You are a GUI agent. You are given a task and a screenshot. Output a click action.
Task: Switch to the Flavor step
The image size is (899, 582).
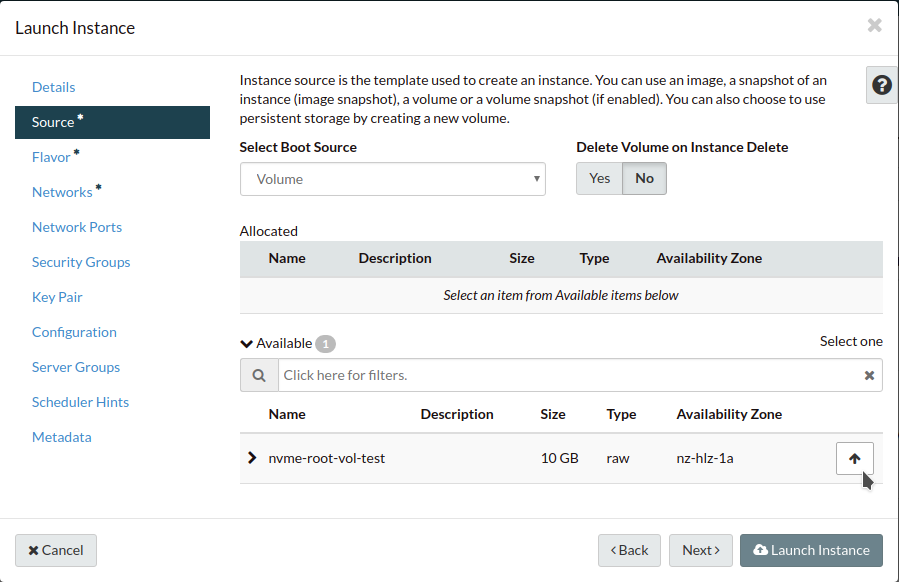tap(51, 157)
